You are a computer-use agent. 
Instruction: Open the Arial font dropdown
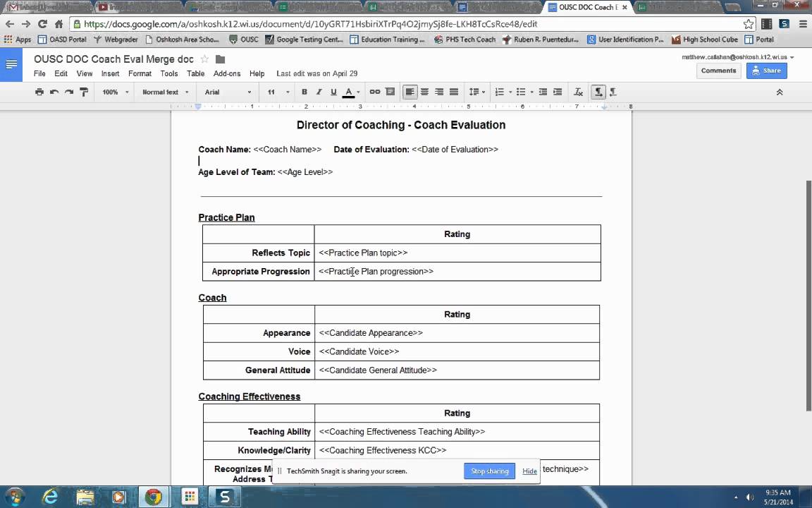pyautogui.click(x=228, y=92)
